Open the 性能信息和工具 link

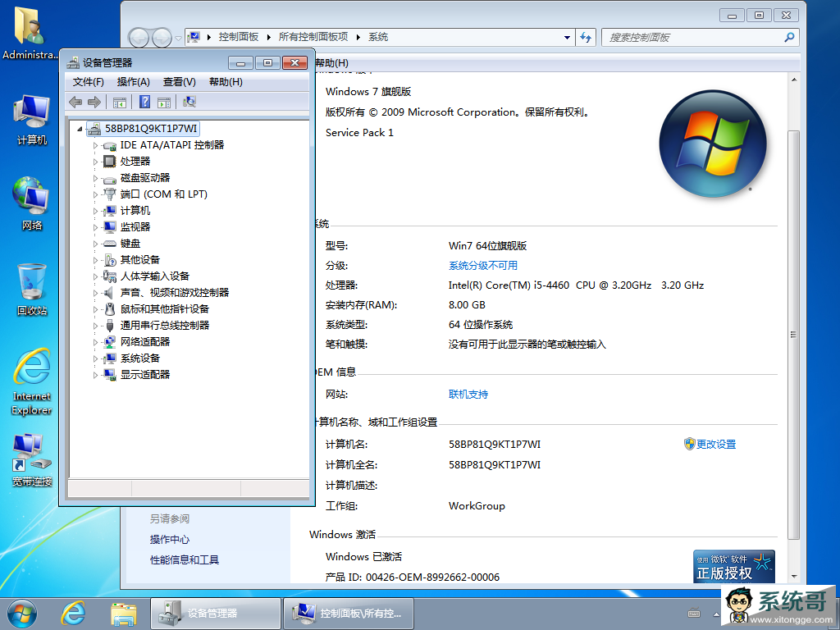(x=185, y=560)
